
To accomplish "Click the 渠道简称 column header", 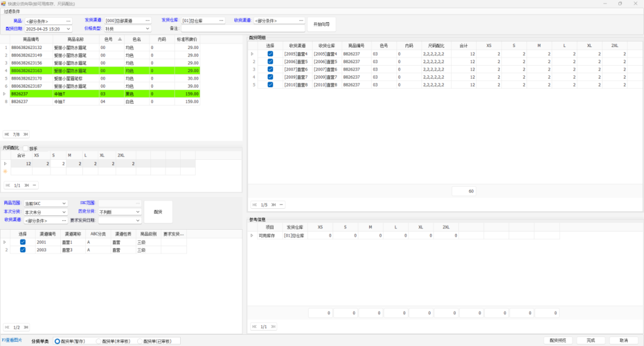I will tap(73, 234).
